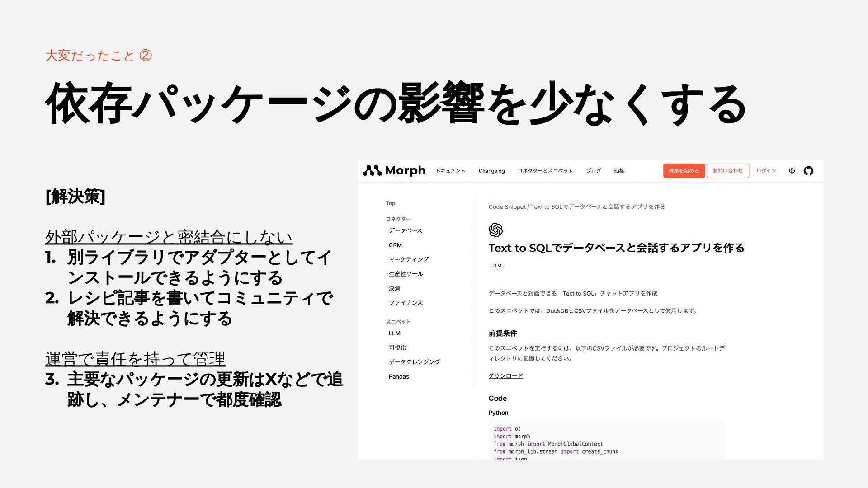Click the お問い合わせ button
The height and width of the screenshot is (488, 868).
[x=727, y=171]
